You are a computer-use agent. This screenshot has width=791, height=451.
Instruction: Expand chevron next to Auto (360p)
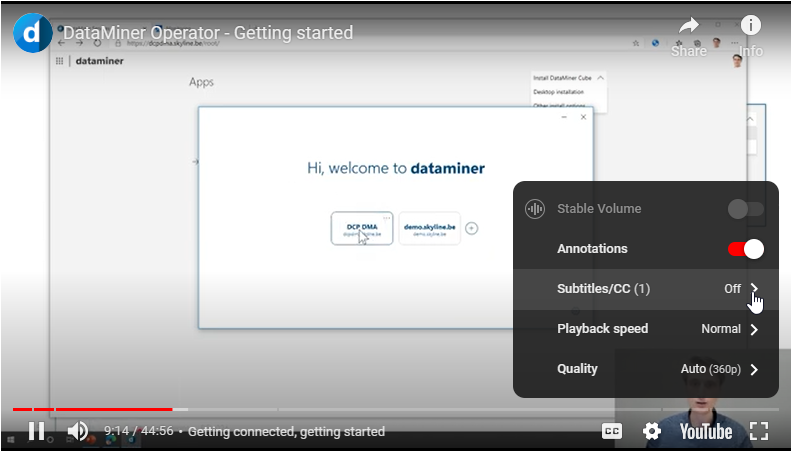pos(754,369)
